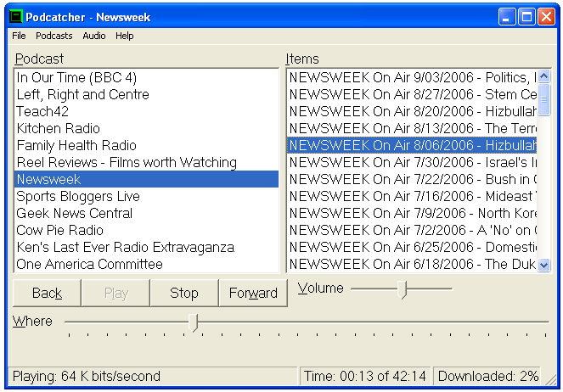Select the Newsweek 8/20/2006 Hizbullah item
This screenshot has height=392, width=563.
tap(412, 111)
